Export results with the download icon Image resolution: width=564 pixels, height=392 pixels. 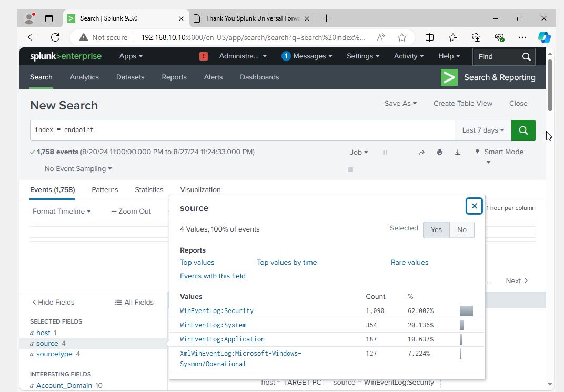(x=458, y=152)
